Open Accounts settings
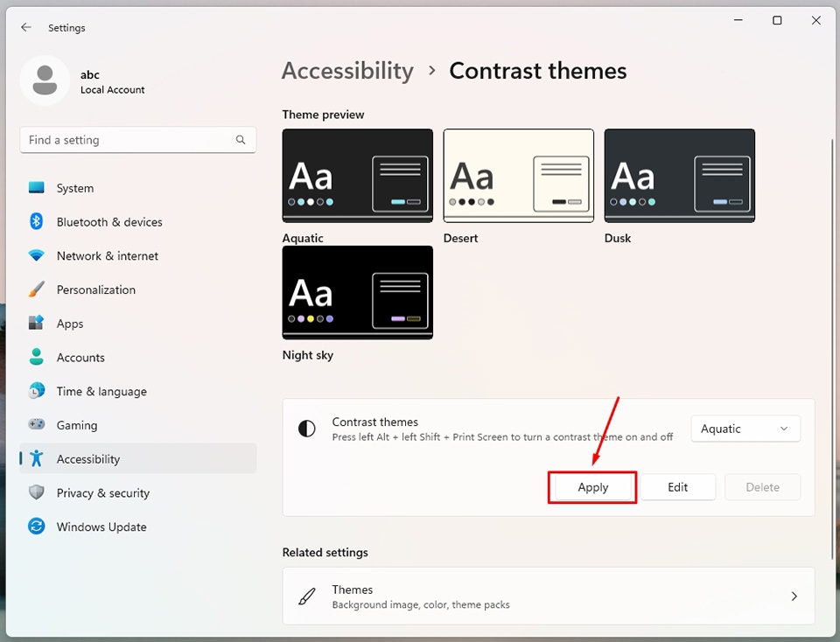Image resolution: width=840 pixels, height=642 pixels. coord(138,357)
